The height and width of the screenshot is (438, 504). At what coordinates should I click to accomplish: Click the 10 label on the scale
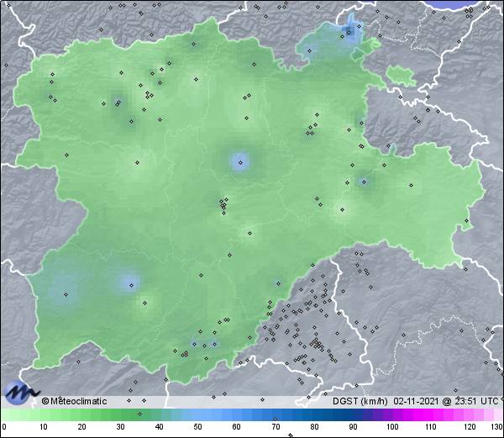(x=44, y=427)
